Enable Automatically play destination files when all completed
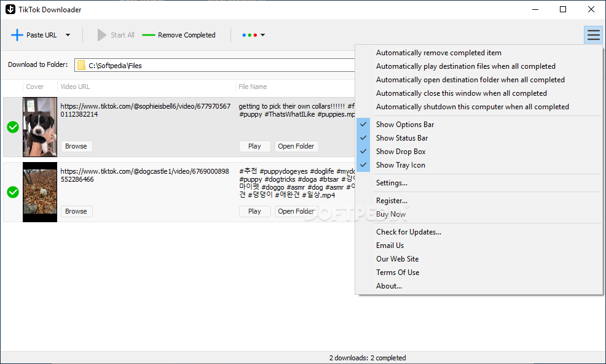Viewport: 606px width, 364px height. 479,66
